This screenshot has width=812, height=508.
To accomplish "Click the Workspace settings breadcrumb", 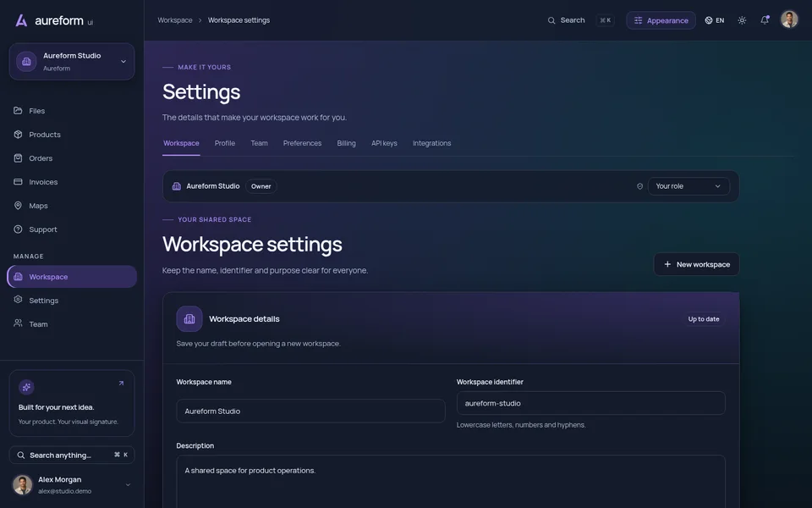I will (239, 20).
